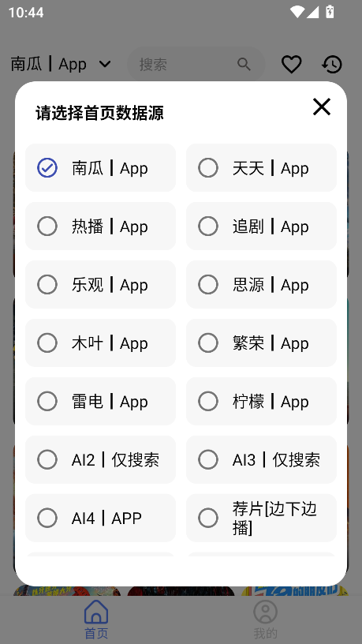362x644 pixels.
Task: Select 柠檬 | App data source
Action: [262, 401]
